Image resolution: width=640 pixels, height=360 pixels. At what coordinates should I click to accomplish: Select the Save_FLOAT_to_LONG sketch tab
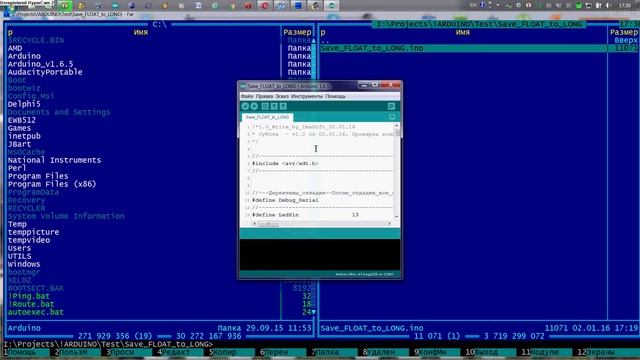click(x=267, y=117)
